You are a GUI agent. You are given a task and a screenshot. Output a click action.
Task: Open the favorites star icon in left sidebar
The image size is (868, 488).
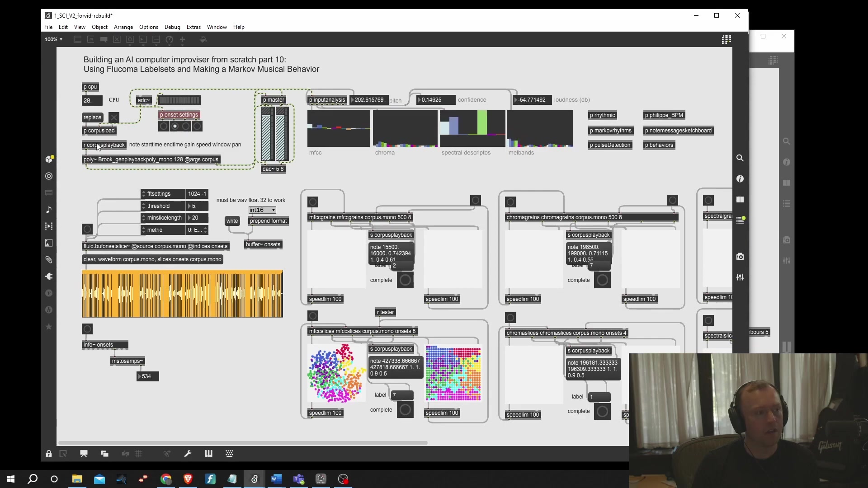[x=49, y=327]
